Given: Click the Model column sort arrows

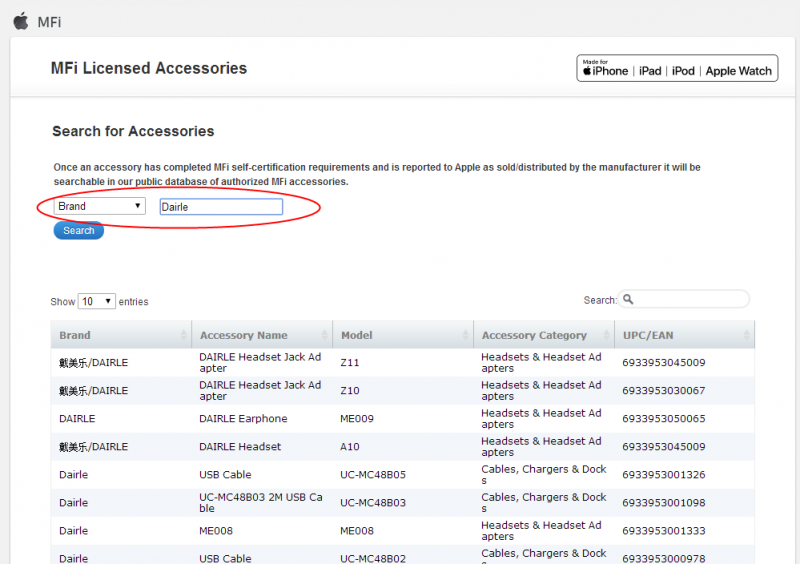Looking at the screenshot, I should point(465,335).
